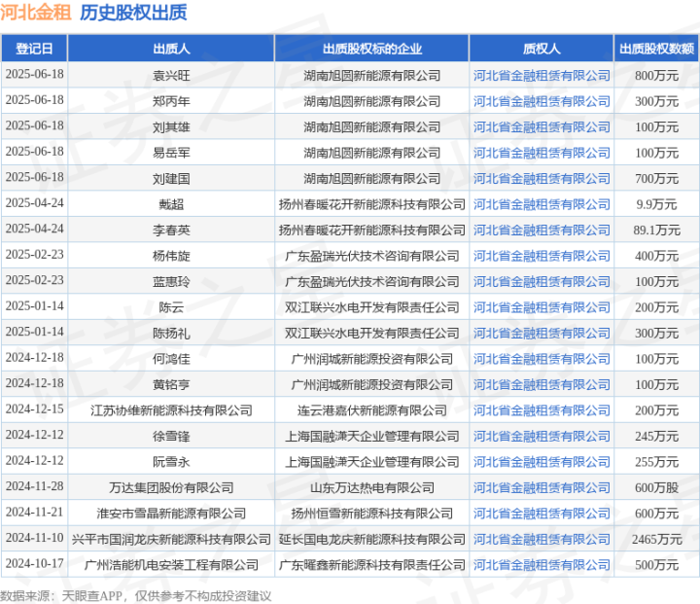Open 河北省金融租赁有限公司 link in 何鸿佳 row
700x604 pixels.
542,359
